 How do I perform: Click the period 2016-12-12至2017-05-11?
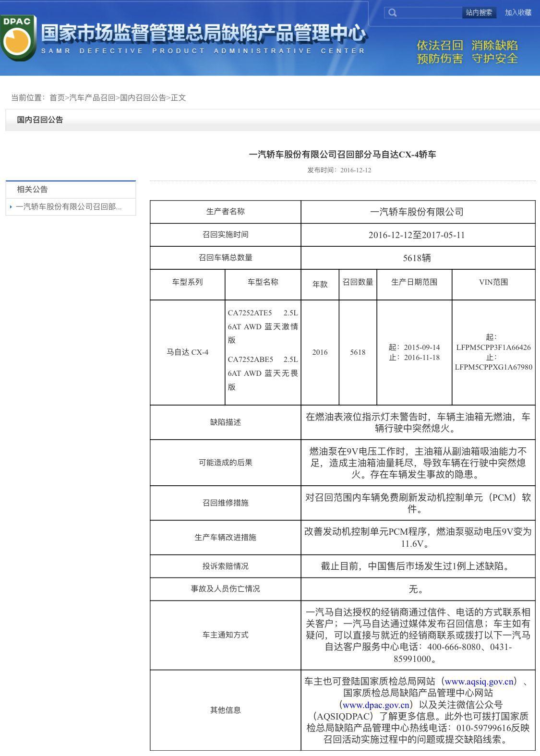417,235
